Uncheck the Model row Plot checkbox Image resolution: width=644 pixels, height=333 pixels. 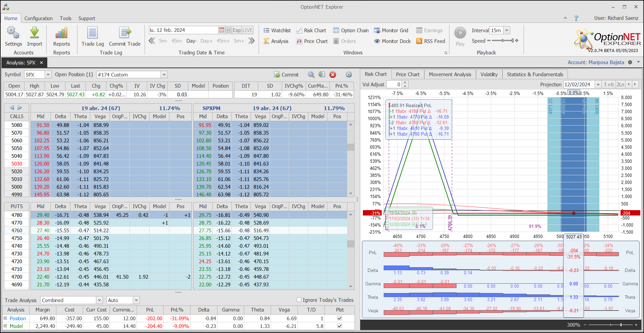[339, 326]
